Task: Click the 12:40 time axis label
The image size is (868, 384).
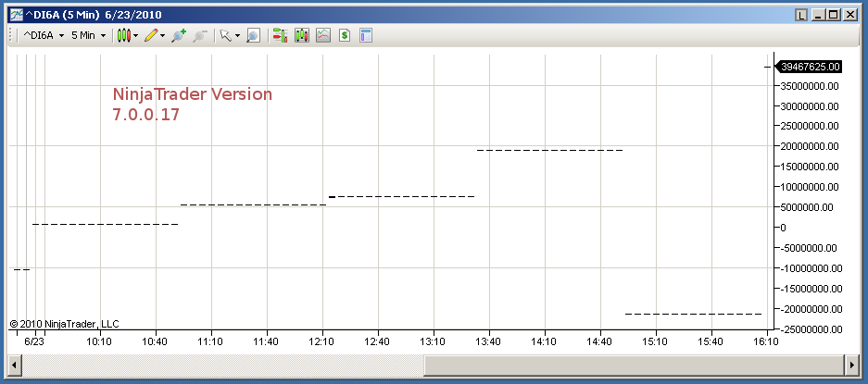Action: click(377, 341)
